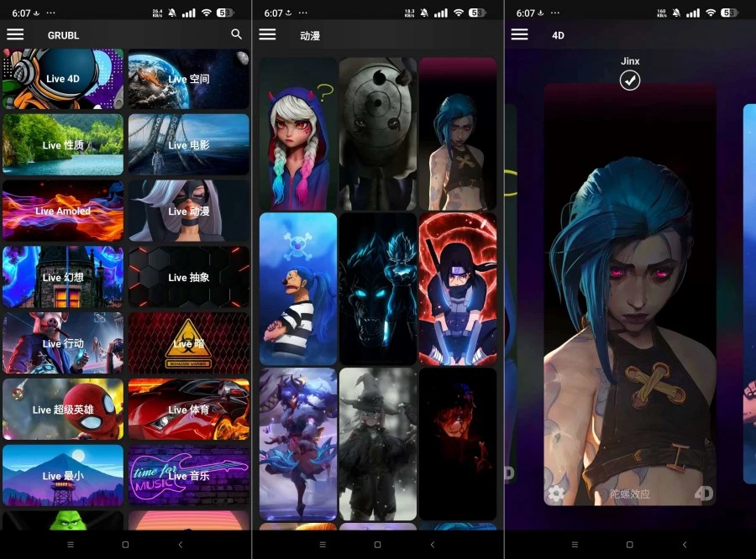Open the hamburger menu beside 动漫 title
This screenshot has height=559, width=756.
click(x=267, y=34)
